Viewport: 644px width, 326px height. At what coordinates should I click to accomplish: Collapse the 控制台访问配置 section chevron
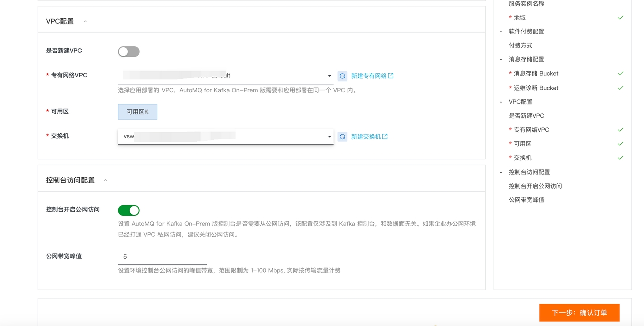tap(105, 180)
